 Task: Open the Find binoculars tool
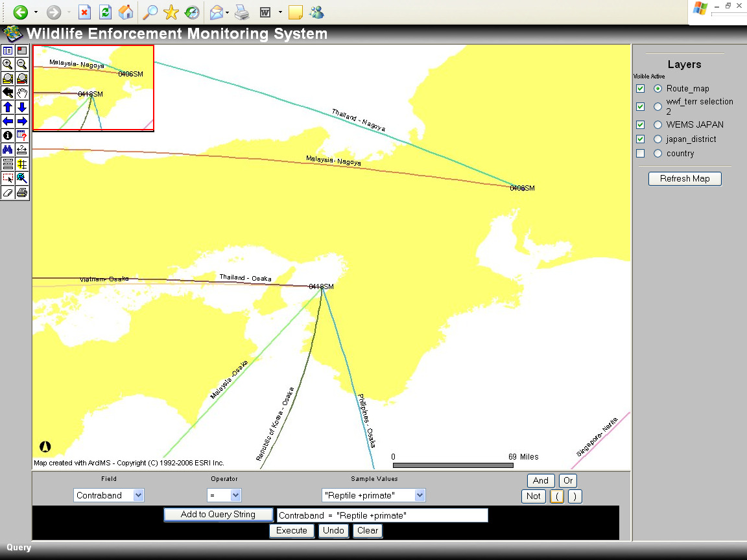[8, 150]
